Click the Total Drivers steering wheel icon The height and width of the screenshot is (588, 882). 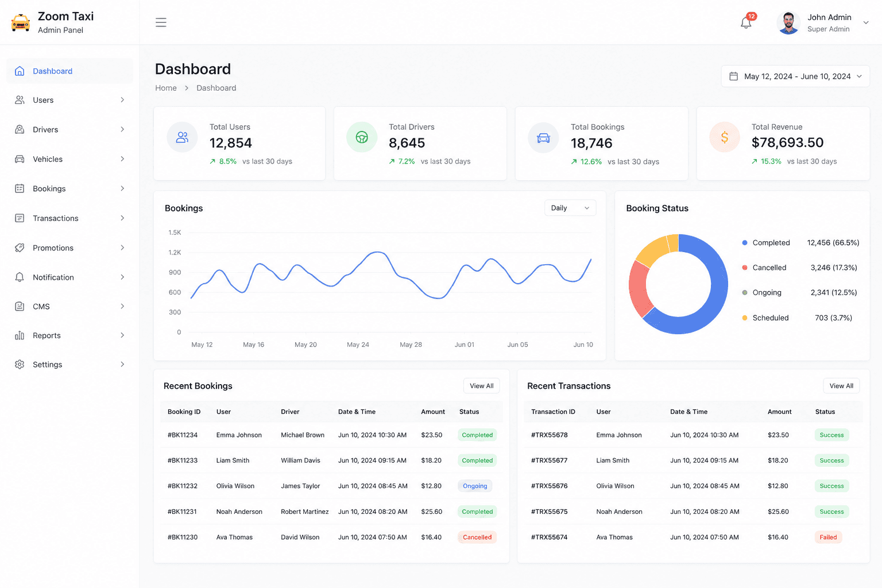[x=362, y=137]
